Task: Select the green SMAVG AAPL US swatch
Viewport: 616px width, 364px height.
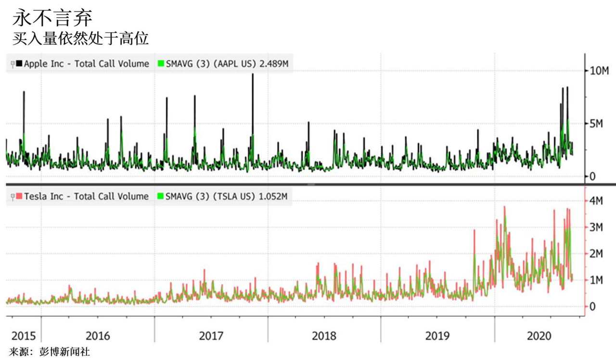Action: [161, 63]
